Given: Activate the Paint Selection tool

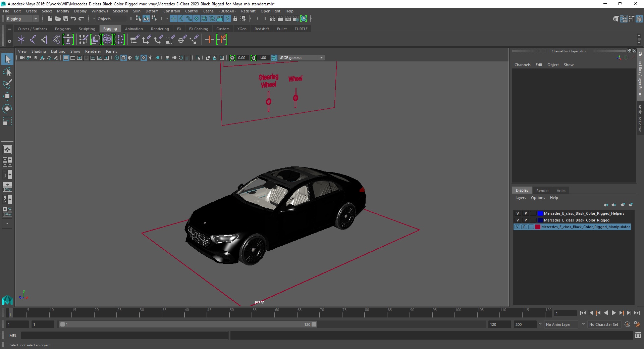Looking at the screenshot, I should tap(7, 84).
